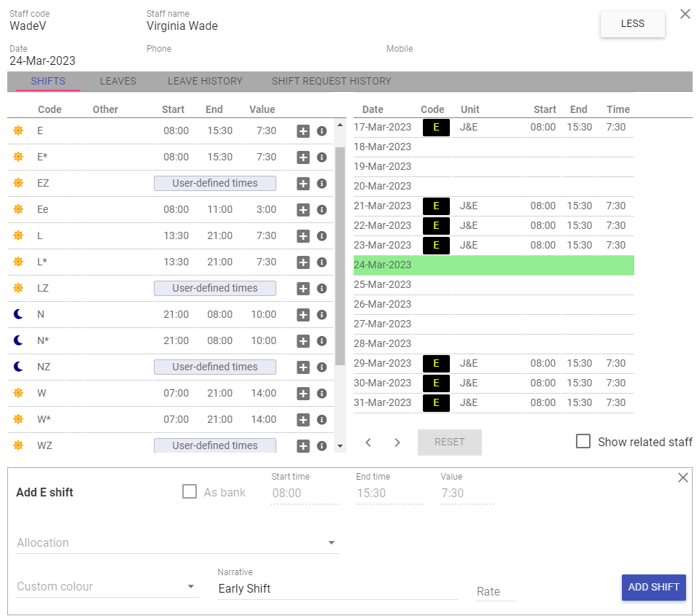Click info icon for L* shift
This screenshot has height=616, width=697.
322,262
